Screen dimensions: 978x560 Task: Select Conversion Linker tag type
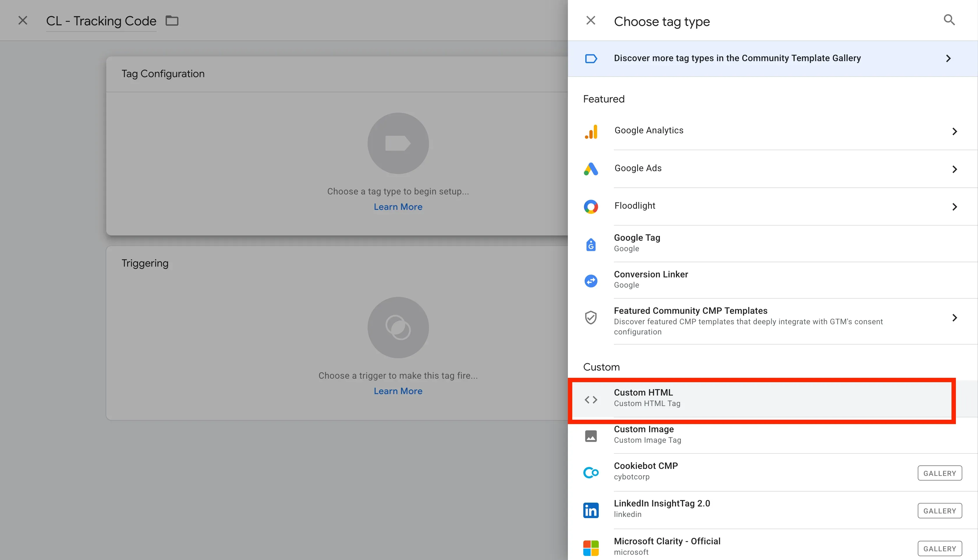(773, 280)
